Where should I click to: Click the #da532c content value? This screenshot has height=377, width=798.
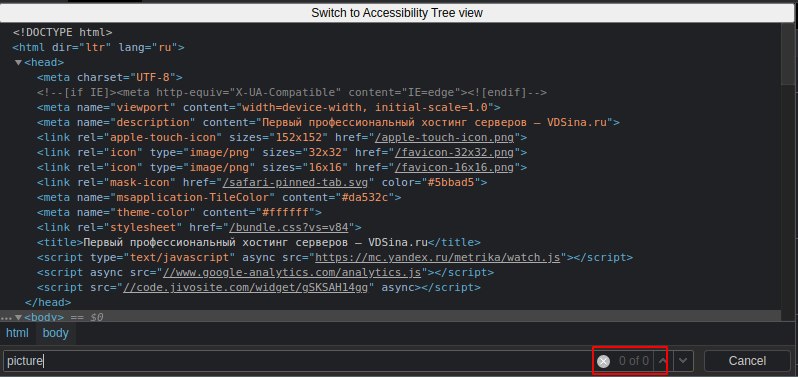[364, 197]
